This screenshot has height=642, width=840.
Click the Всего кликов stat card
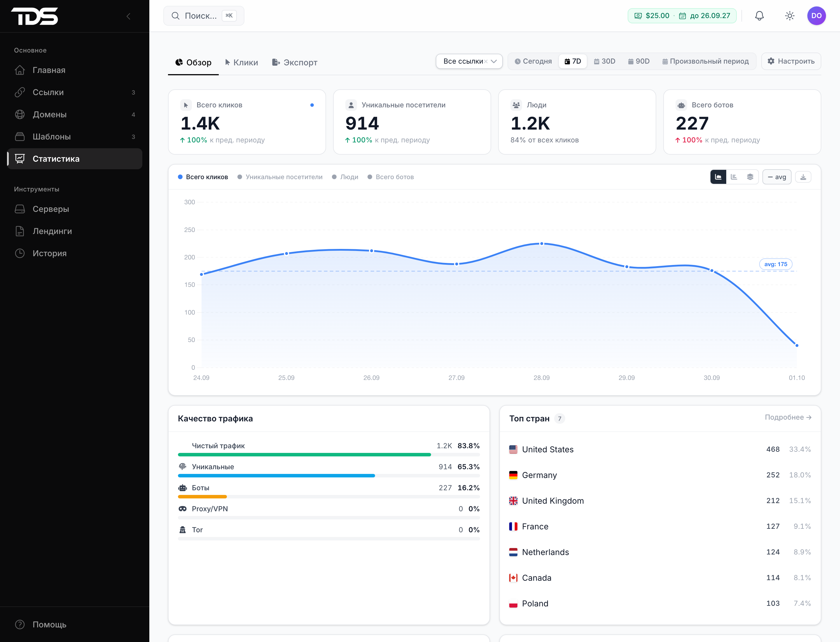(x=247, y=122)
